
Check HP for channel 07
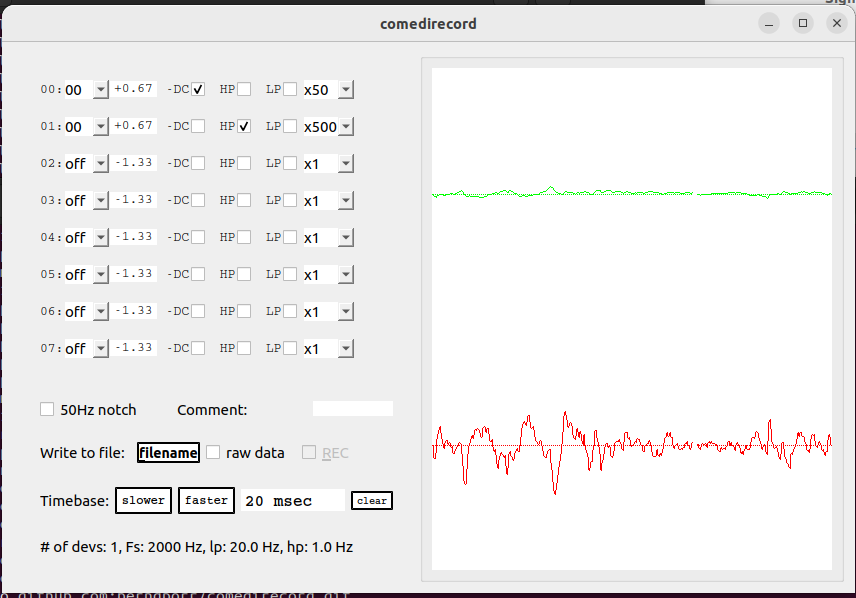point(244,348)
